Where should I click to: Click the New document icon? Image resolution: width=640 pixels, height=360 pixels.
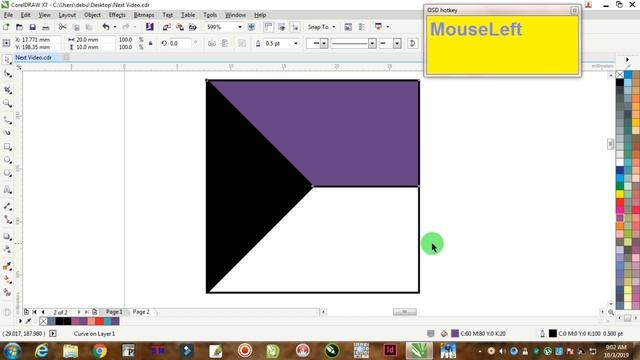(6, 27)
